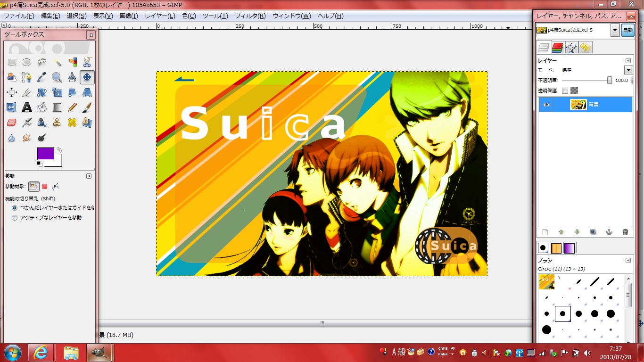Select the Free Select lasso tool
The width and height of the screenshot is (644, 362).
(x=42, y=62)
